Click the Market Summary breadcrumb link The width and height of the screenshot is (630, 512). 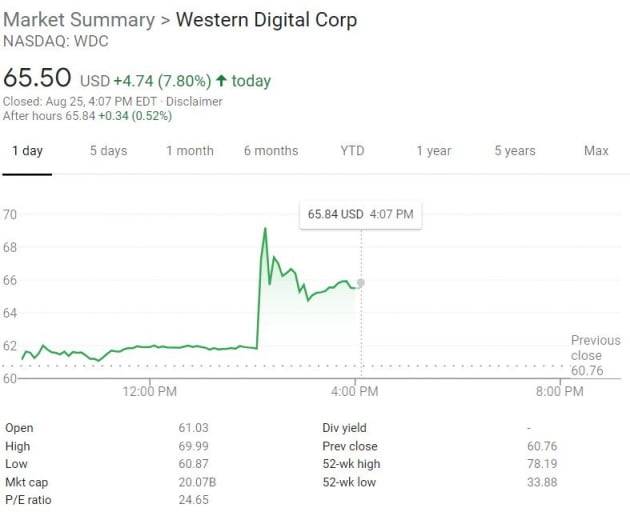[x=80, y=20]
